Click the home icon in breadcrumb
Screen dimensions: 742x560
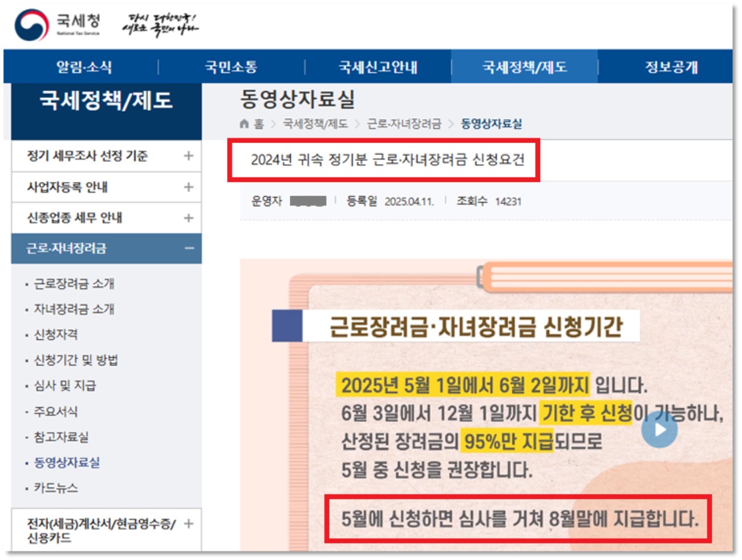coord(244,124)
